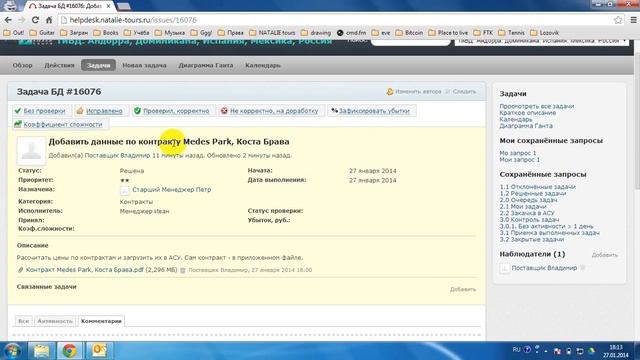The height and width of the screenshot is (360, 640).
Task: Open saved query 3.2 Закрытые задачи
Action: (532, 239)
